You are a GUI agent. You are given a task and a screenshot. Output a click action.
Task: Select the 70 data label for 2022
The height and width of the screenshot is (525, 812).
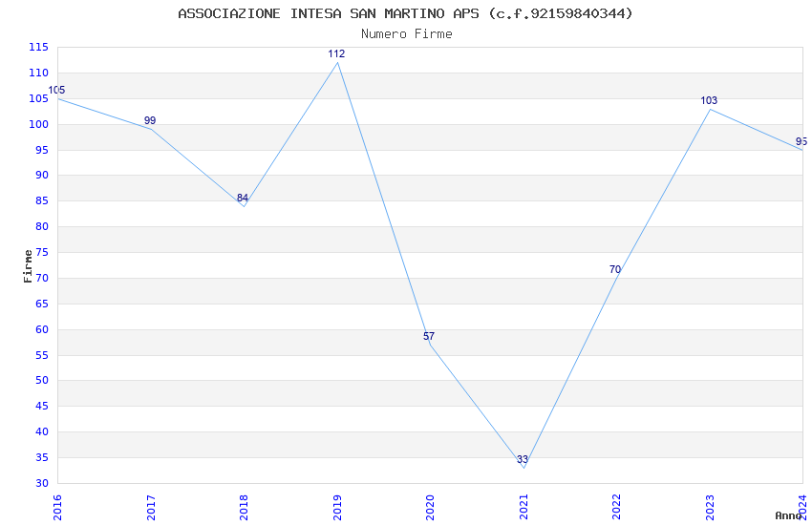coord(614,269)
